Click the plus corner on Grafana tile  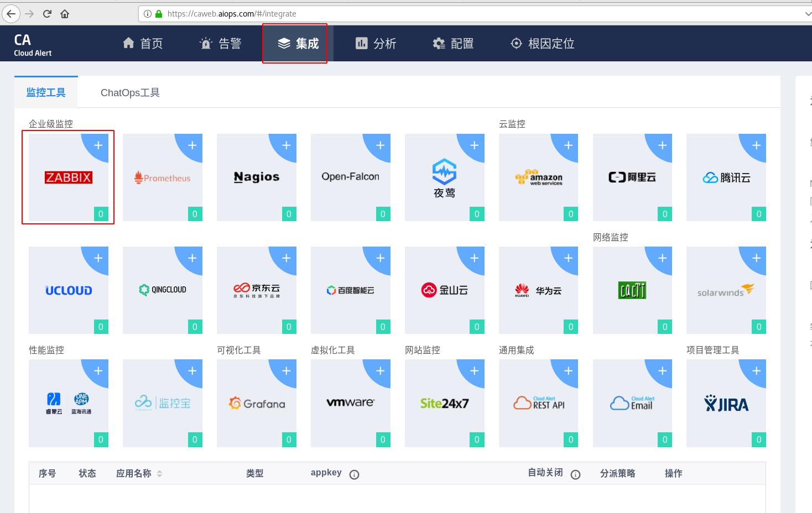[286, 371]
